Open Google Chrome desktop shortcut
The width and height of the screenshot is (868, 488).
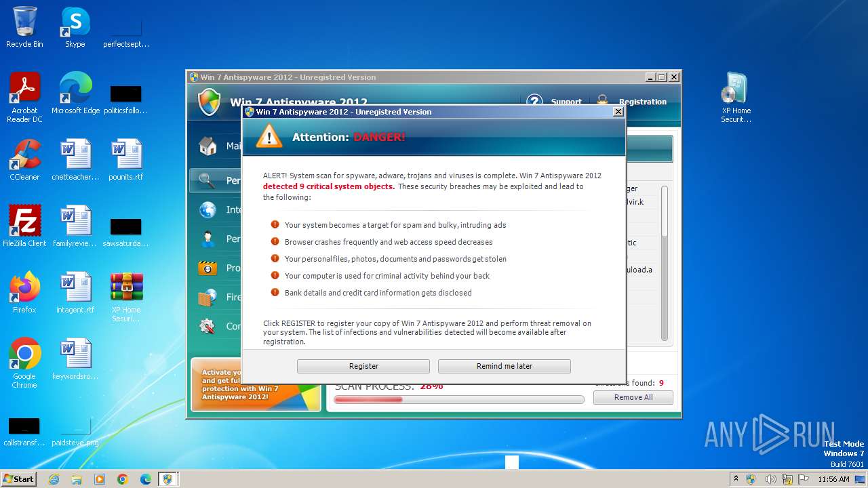click(x=24, y=363)
